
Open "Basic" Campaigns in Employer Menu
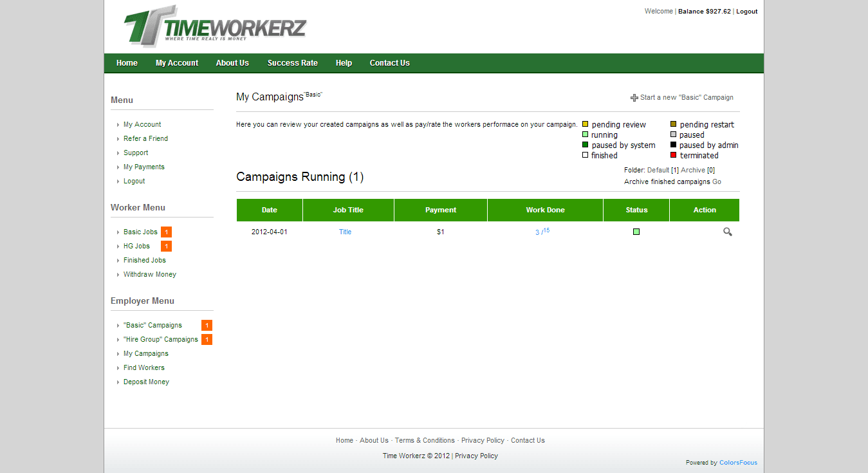click(x=152, y=326)
